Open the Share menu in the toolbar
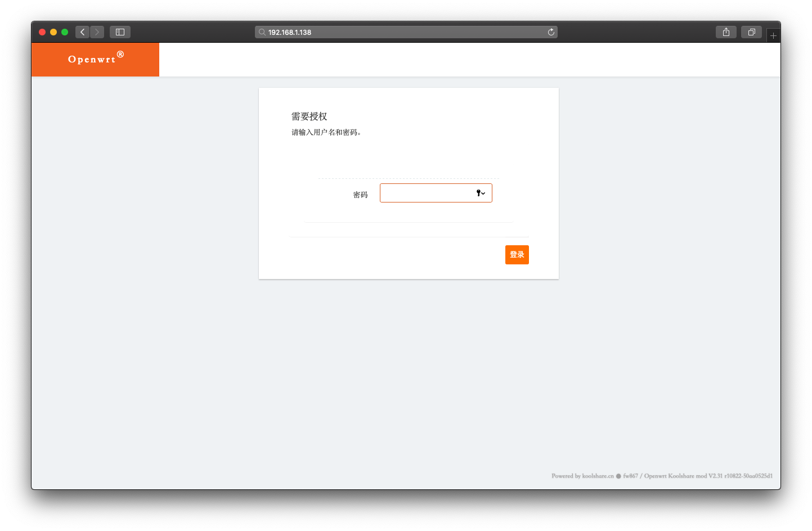Screen dimensions: 812x531 point(726,32)
